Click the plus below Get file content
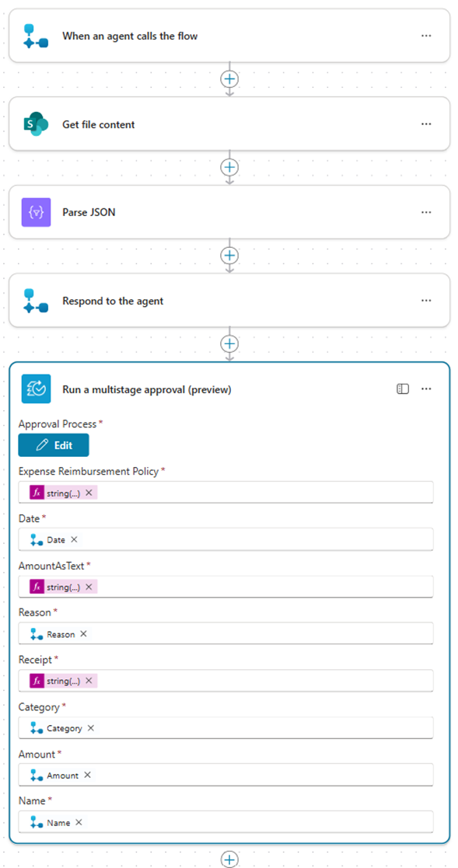Screen dimensions: 458x868 pos(229,167)
